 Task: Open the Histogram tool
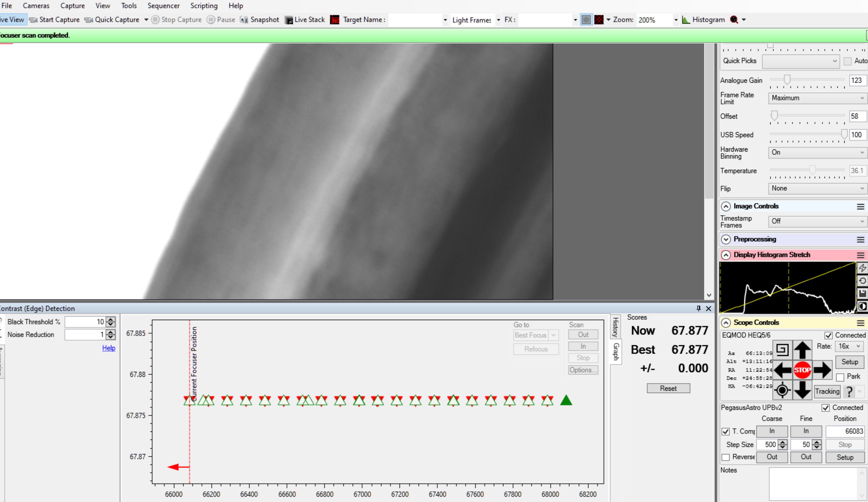pos(703,20)
